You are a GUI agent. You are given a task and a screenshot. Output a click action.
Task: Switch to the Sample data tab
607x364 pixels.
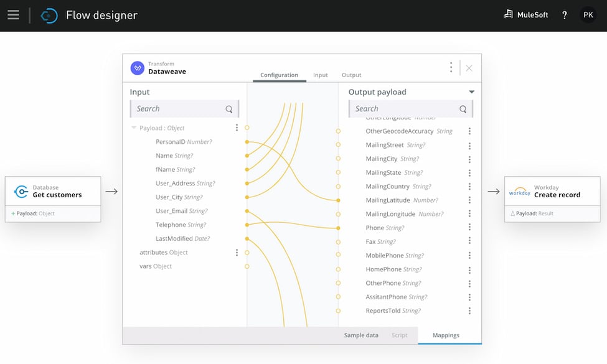tap(360, 335)
